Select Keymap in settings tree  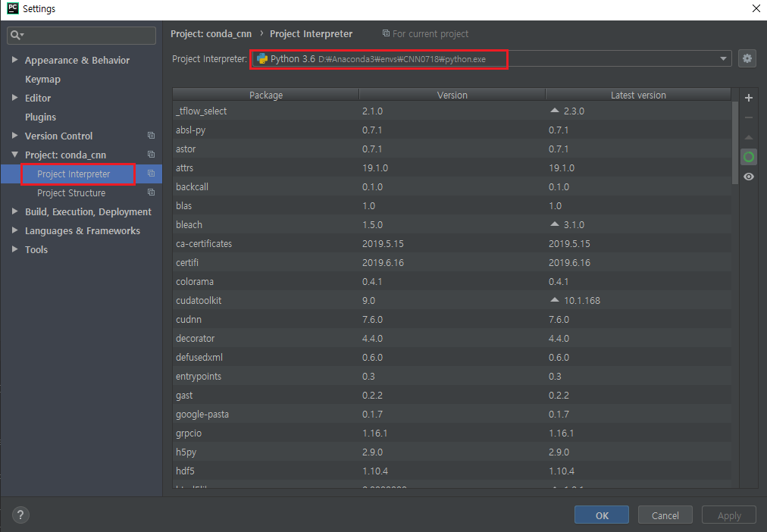[42, 80]
